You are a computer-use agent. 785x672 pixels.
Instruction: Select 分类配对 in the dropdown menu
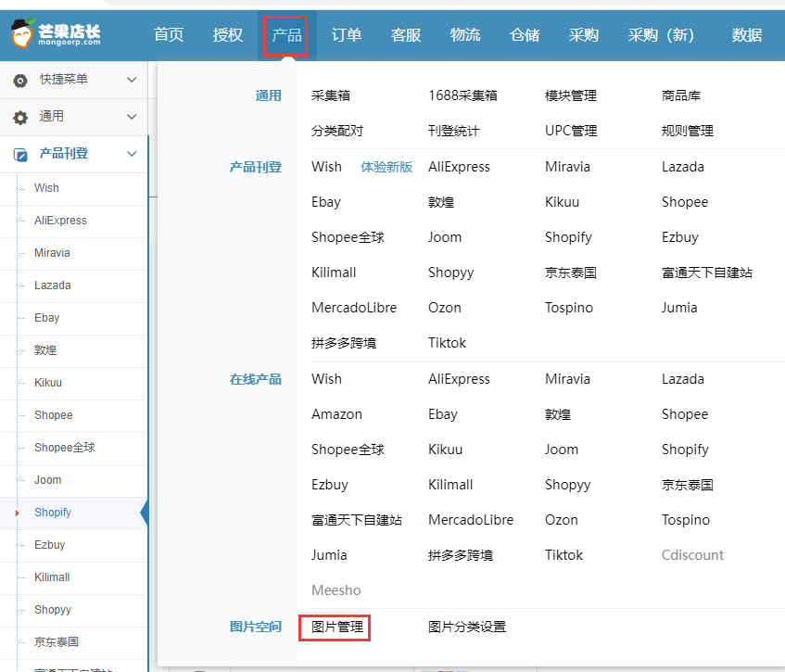tap(337, 131)
